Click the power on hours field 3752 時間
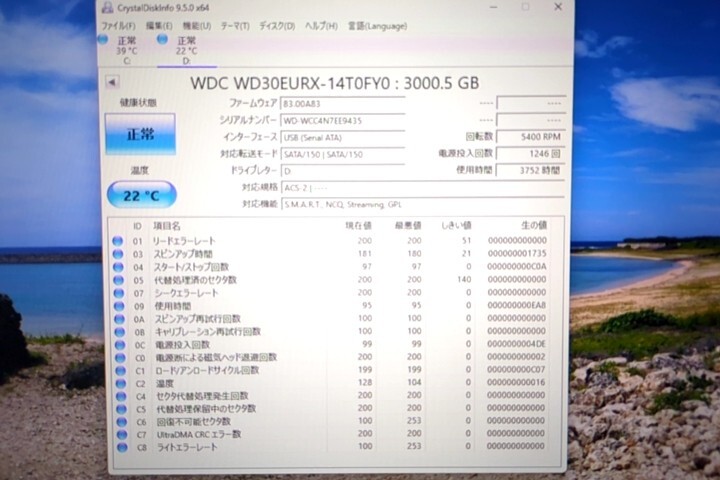This screenshot has height=480, width=720. tap(531, 170)
